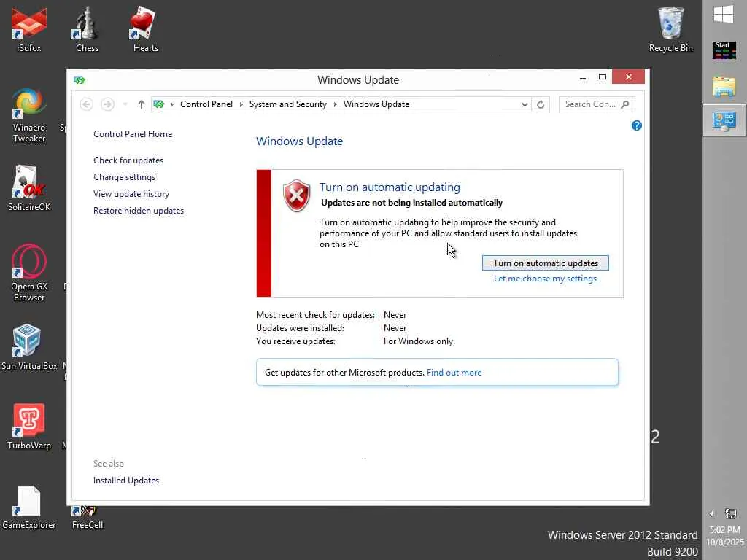Click Let me choose my settings

pyautogui.click(x=545, y=279)
